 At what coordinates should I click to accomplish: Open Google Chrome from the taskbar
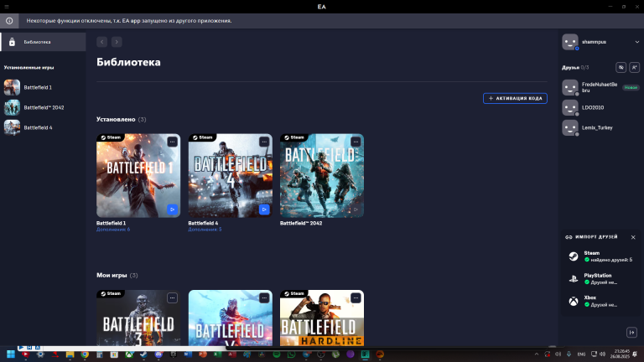(85, 354)
